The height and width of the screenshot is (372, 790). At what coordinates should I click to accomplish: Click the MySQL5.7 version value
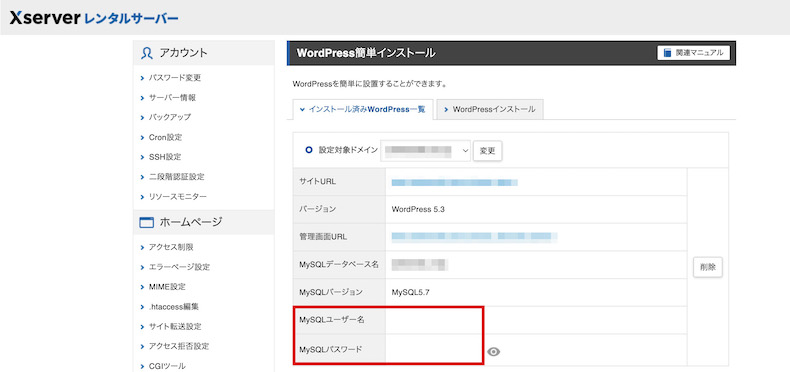tap(410, 292)
